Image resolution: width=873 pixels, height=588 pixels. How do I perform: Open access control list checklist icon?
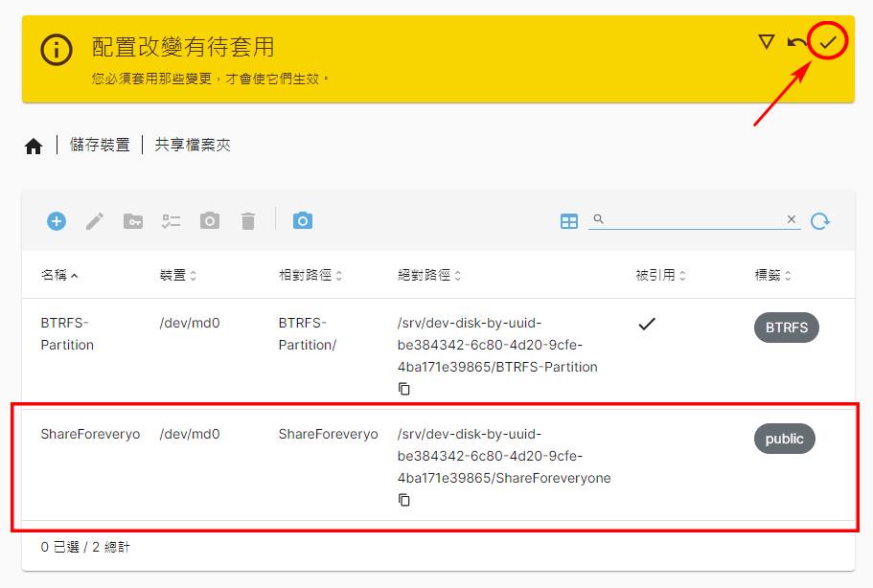click(x=171, y=221)
